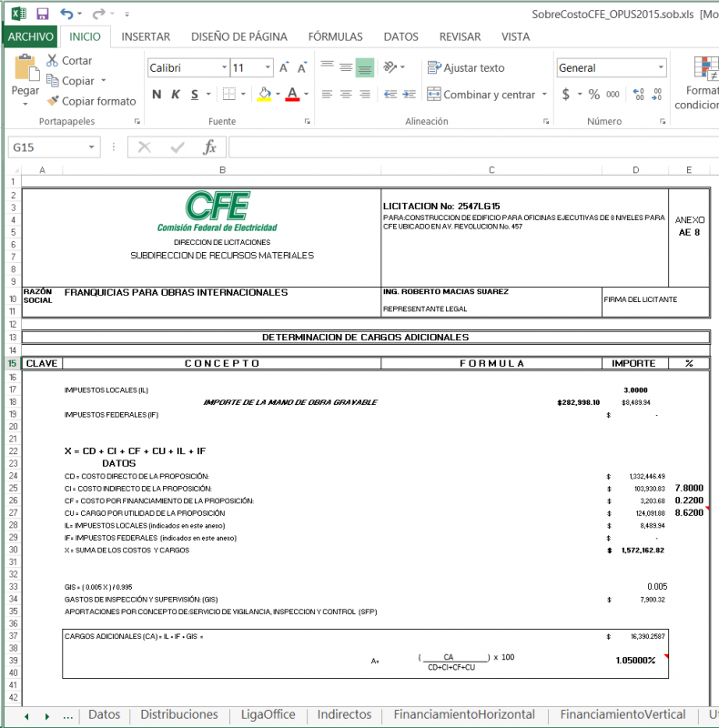Expand the Name Box dropdown arrow
This screenshot has width=719, height=728.
pos(92,147)
